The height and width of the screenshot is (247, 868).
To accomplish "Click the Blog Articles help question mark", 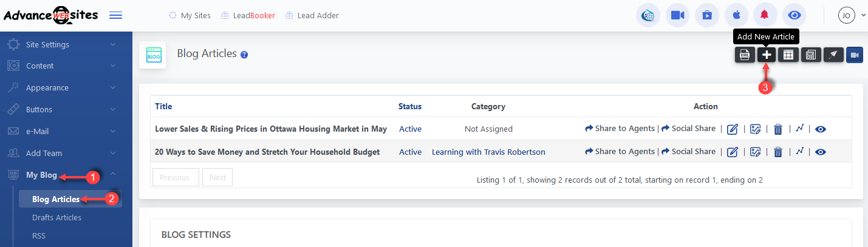I will tap(244, 55).
